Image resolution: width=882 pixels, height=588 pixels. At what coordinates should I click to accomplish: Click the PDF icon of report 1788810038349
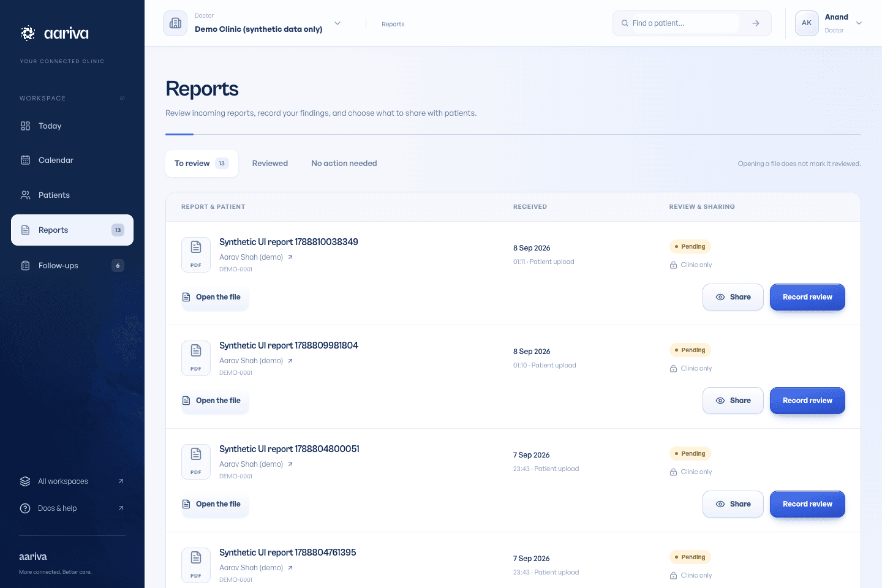[x=196, y=254]
